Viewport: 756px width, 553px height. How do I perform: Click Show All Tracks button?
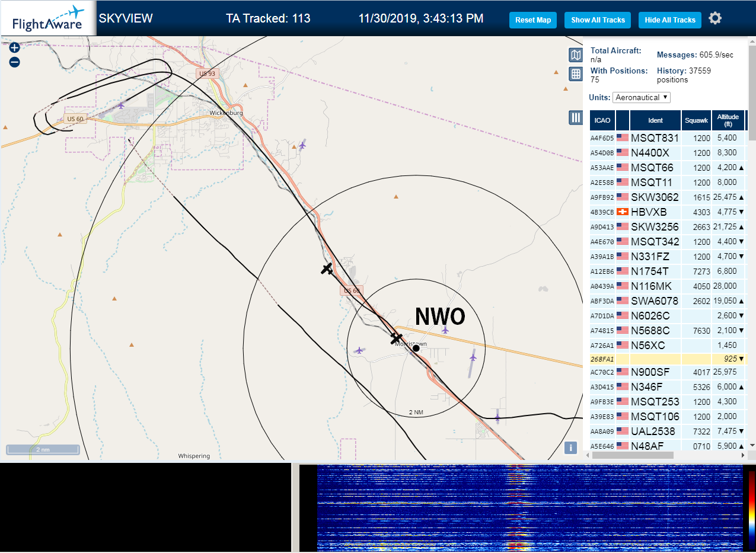(598, 20)
